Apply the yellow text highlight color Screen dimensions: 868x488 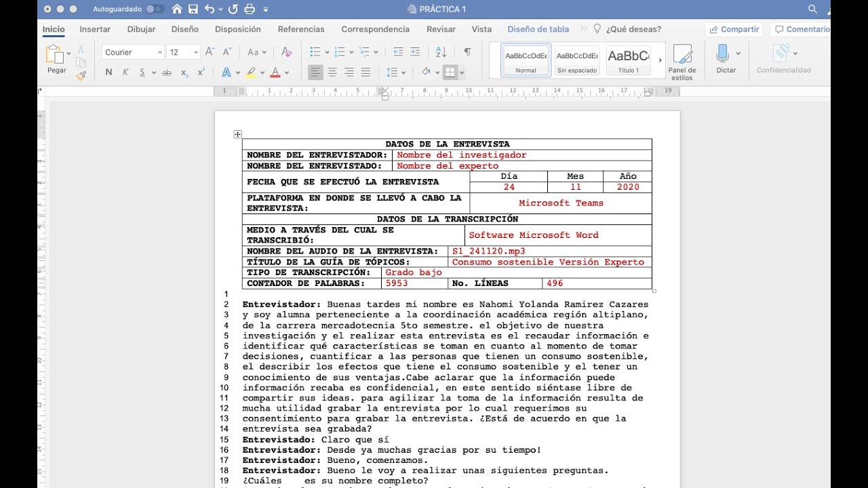click(250, 73)
